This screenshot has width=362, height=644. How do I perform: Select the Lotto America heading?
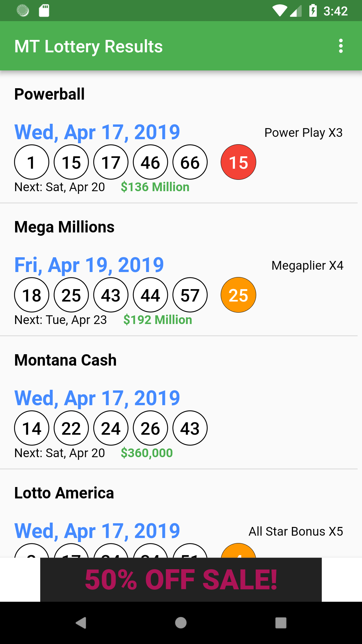point(64,493)
